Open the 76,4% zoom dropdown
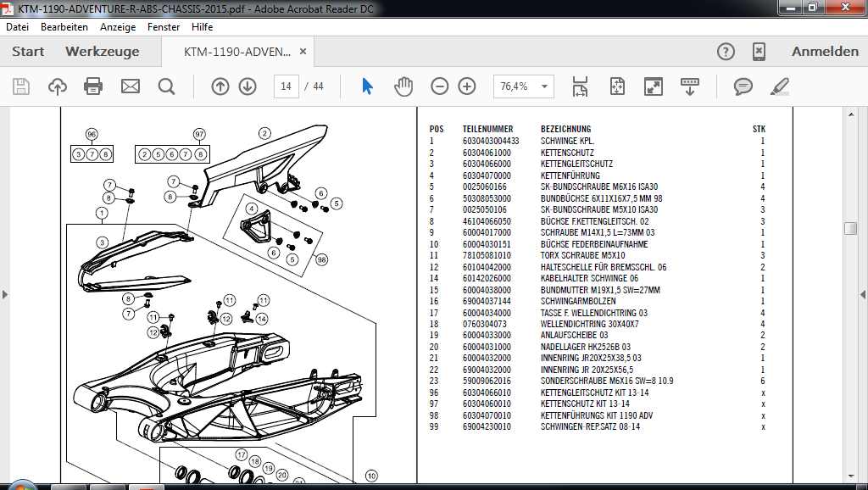The height and width of the screenshot is (490, 868). [543, 86]
